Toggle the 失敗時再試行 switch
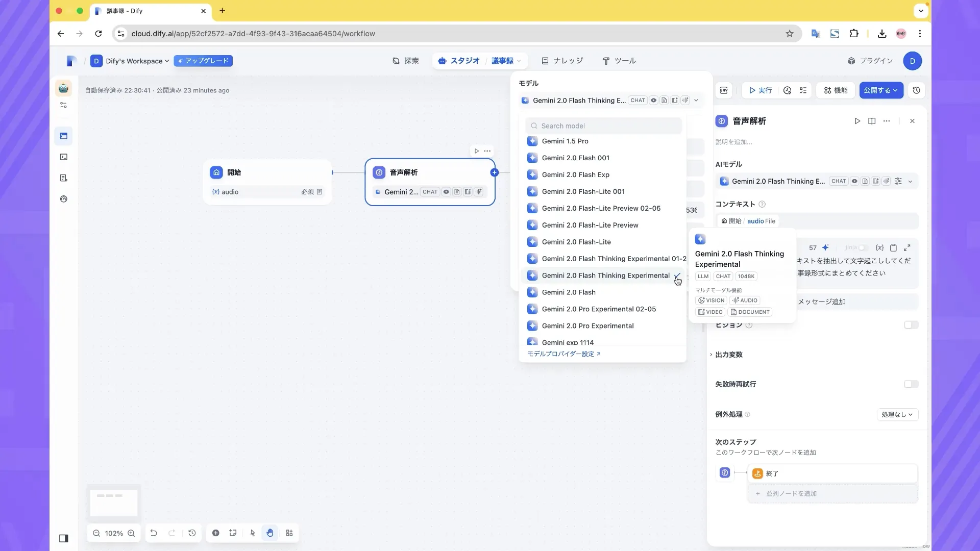Image resolution: width=980 pixels, height=551 pixels. pyautogui.click(x=911, y=384)
